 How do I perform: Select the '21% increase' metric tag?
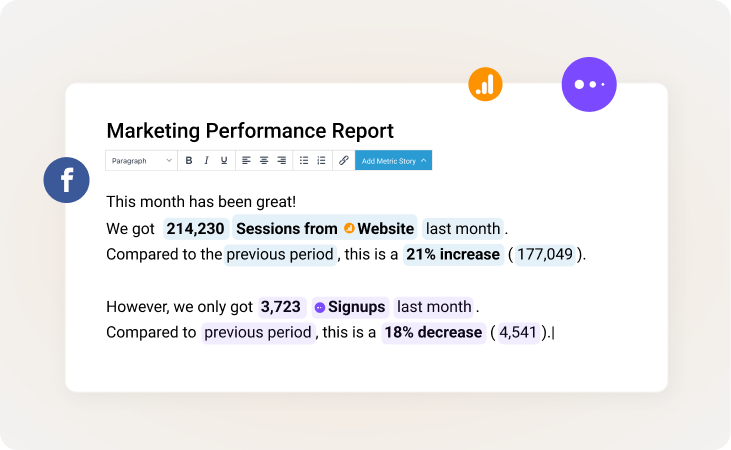tap(451, 254)
